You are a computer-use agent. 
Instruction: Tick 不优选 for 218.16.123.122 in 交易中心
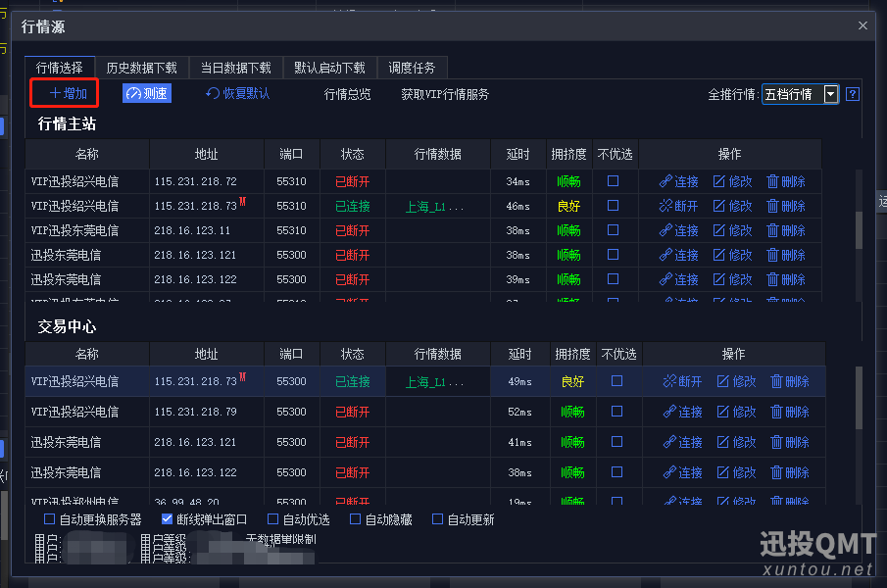(616, 471)
